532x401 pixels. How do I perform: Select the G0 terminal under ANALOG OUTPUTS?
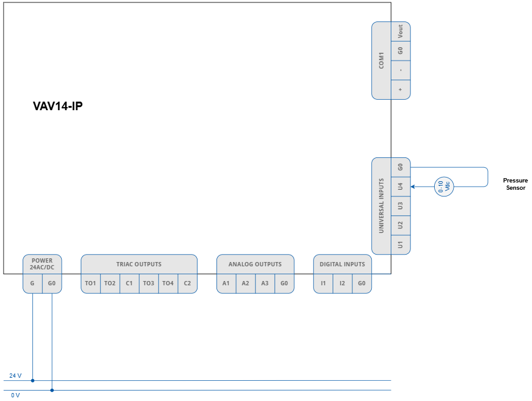click(x=284, y=283)
